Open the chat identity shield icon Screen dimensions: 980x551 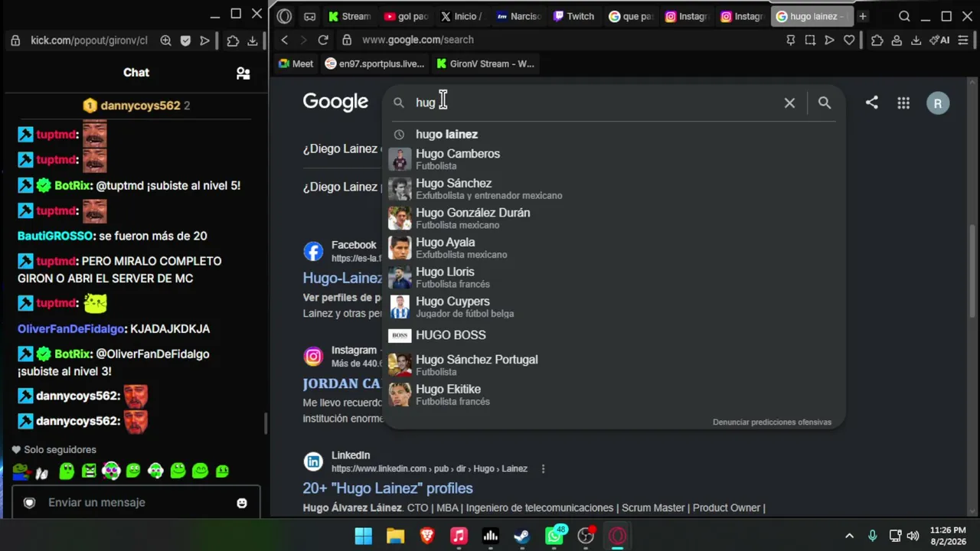point(29,503)
